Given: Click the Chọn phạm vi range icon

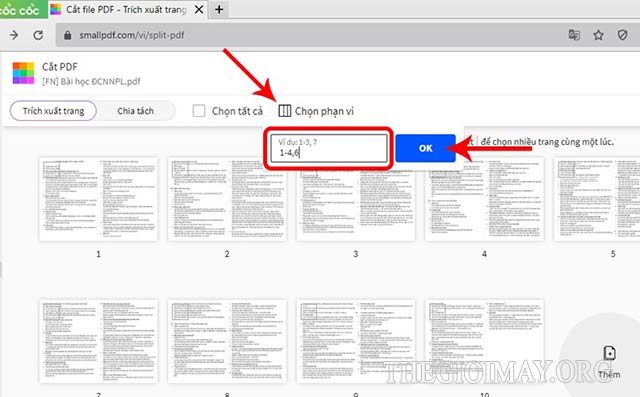Looking at the screenshot, I should [284, 111].
